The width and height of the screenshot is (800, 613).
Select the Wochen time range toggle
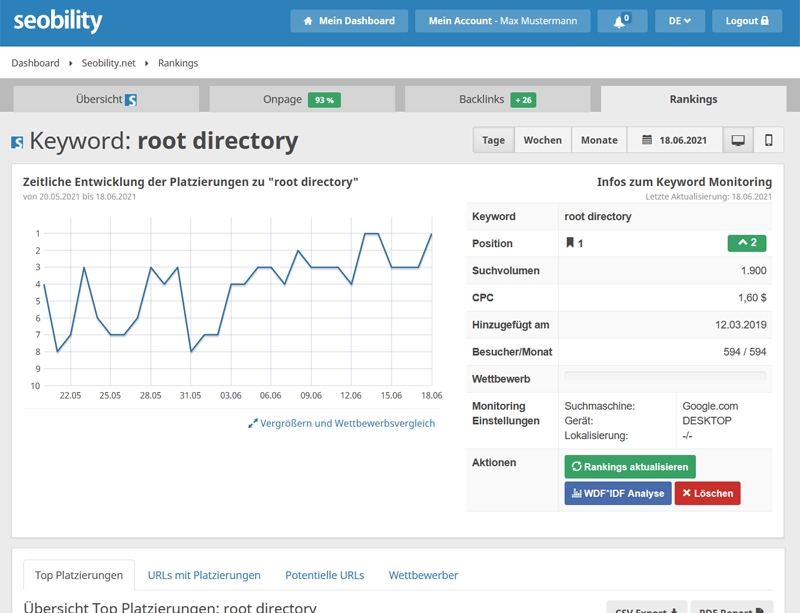(x=542, y=140)
